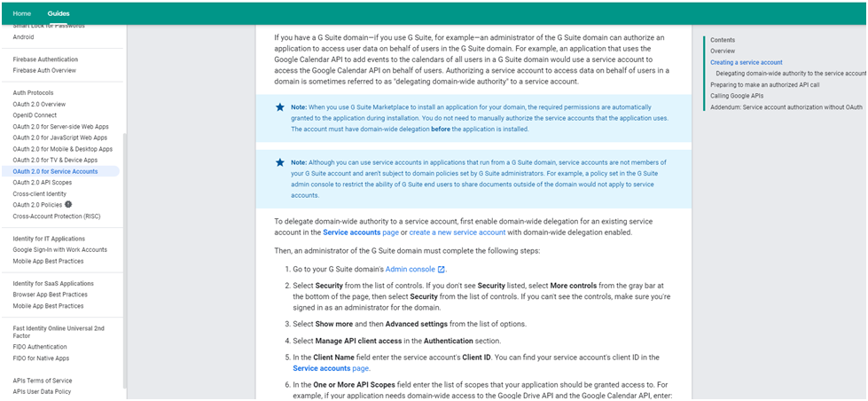Open Cross-Account Protection (RISC)

pos(57,216)
